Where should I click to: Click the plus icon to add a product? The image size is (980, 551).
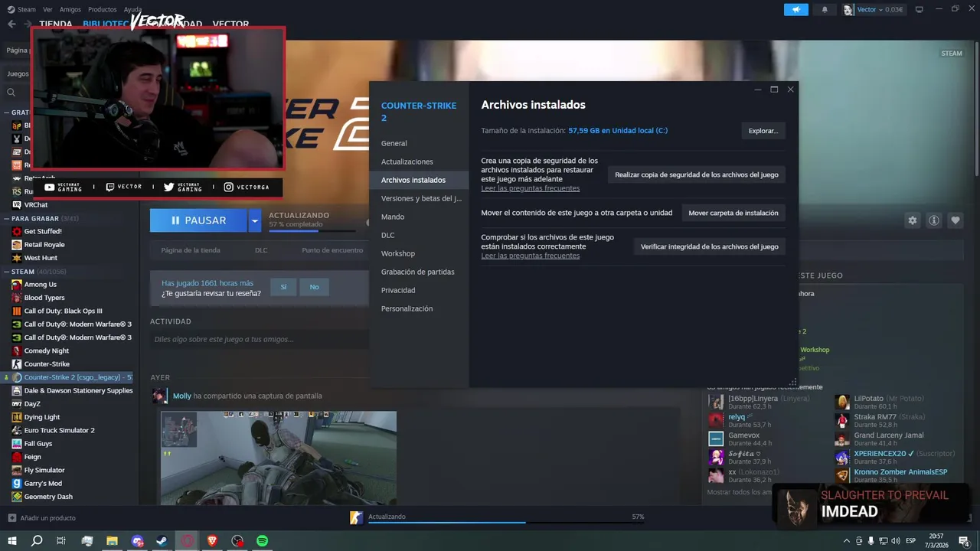11,518
